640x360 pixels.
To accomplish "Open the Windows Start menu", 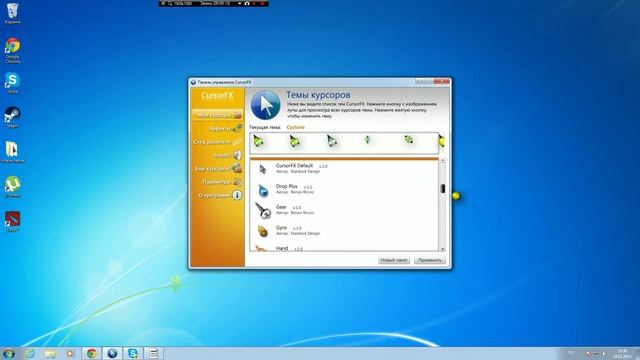I will [9, 353].
